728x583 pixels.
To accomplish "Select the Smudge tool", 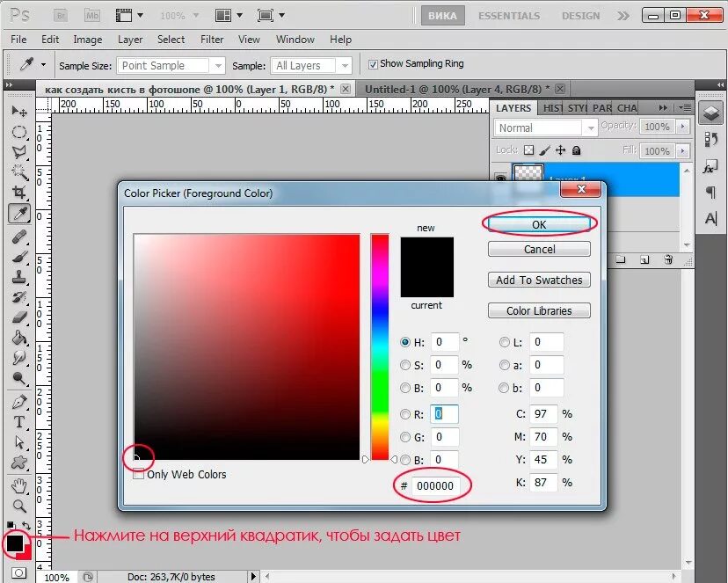I will point(19,358).
